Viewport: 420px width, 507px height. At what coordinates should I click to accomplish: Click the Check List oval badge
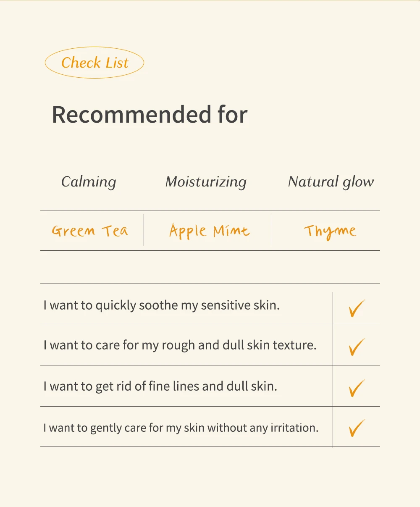94,63
